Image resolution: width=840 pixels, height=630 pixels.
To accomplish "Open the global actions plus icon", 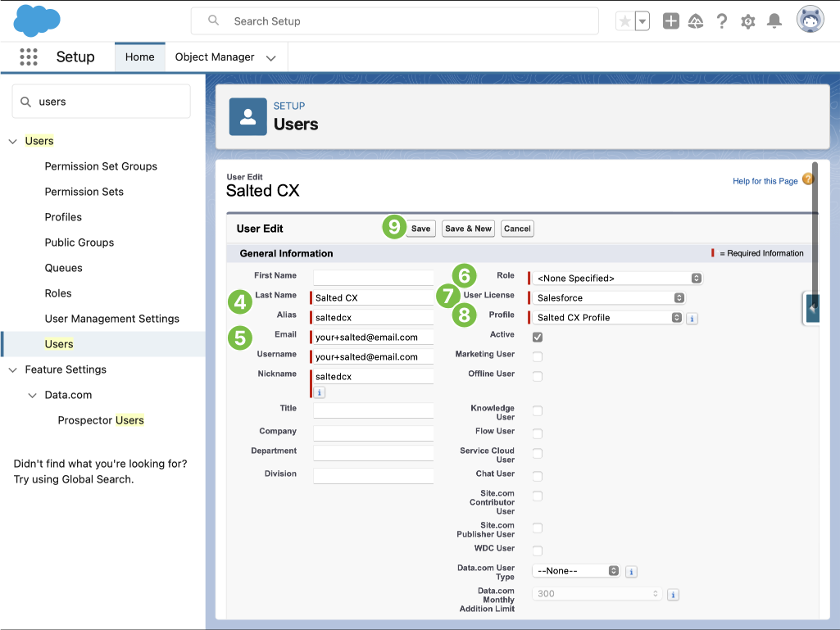I will [670, 21].
